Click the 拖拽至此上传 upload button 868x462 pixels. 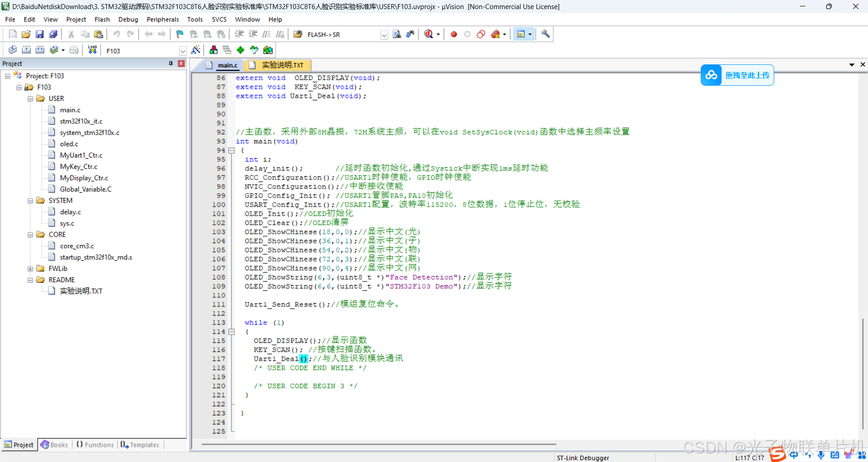point(737,75)
